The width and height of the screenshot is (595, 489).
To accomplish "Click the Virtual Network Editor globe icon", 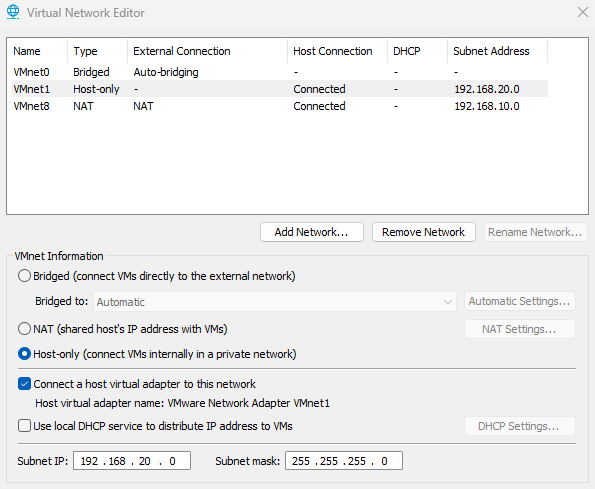I will click(x=13, y=12).
